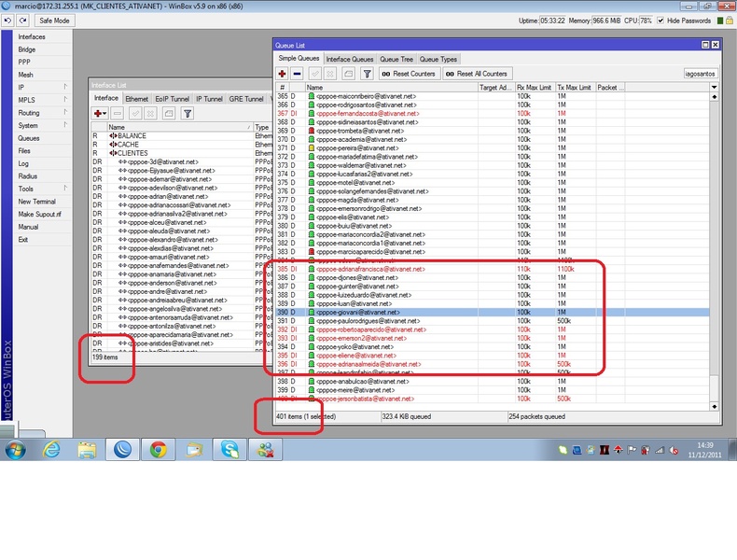Switch to the Queue Tree tab
Viewport: 737px width, 560px height.
pyautogui.click(x=396, y=59)
